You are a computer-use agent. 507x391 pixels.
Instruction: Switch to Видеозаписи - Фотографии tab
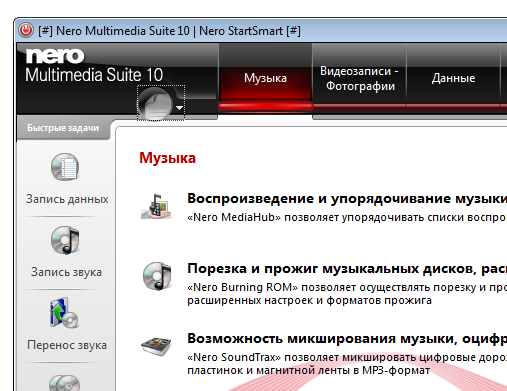pos(359,78)
